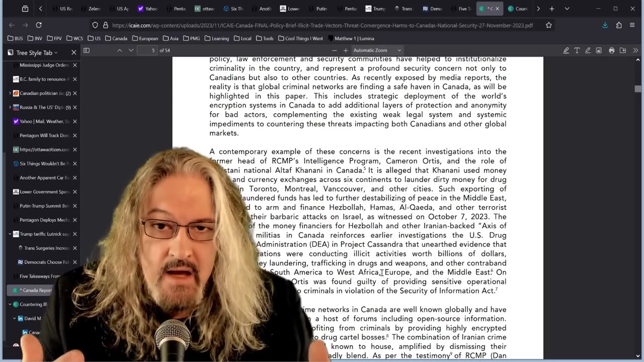Select the PDF add image tool
Viewport: 644px width, 362px height.
[x=599, y=50]
